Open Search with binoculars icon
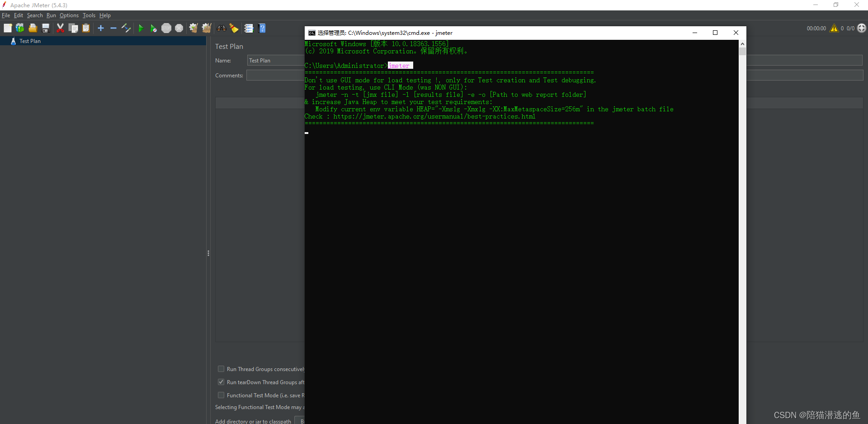The width and height of the screenshot is (868, 424). 221,28
